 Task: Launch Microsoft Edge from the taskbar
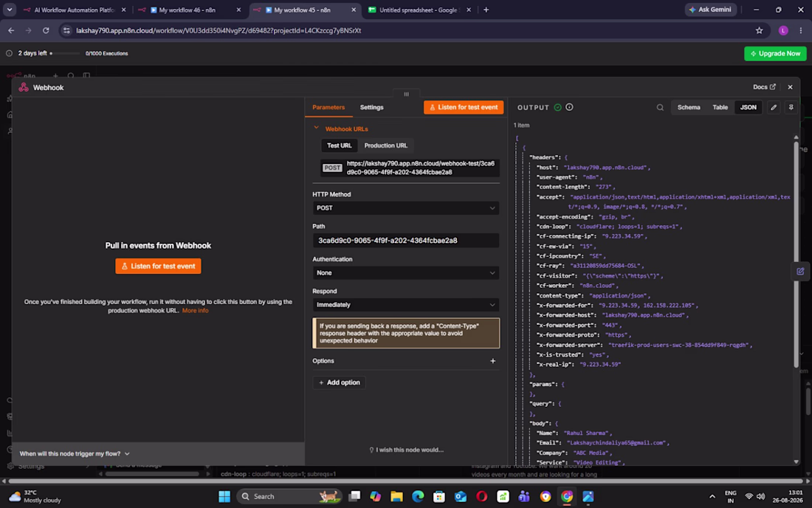418,497
